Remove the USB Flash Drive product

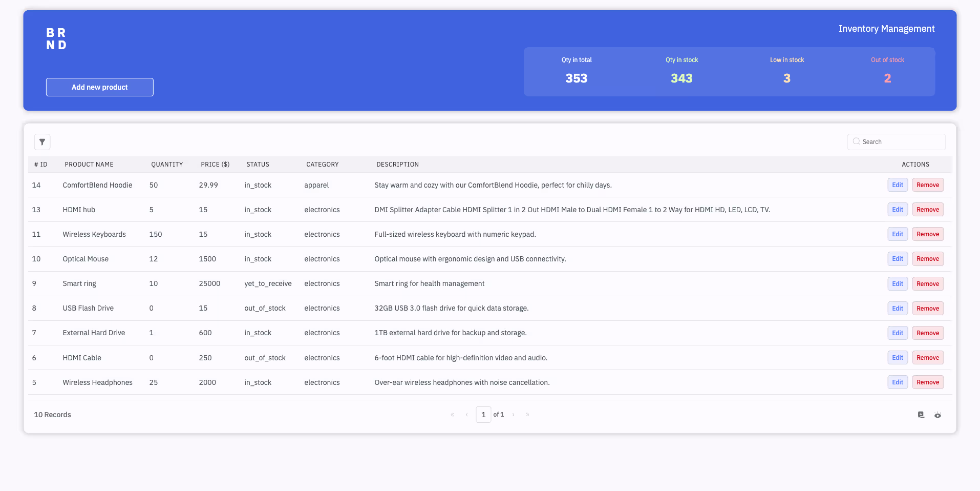(928, 309)
